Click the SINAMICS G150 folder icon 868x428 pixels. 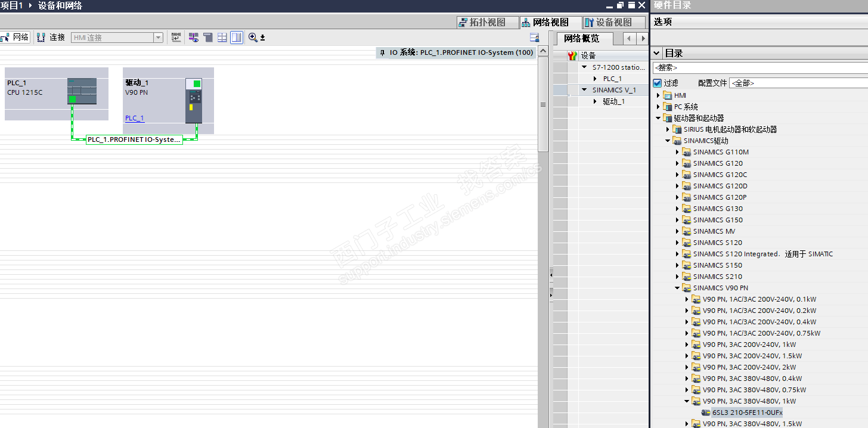tap(687, 220)
